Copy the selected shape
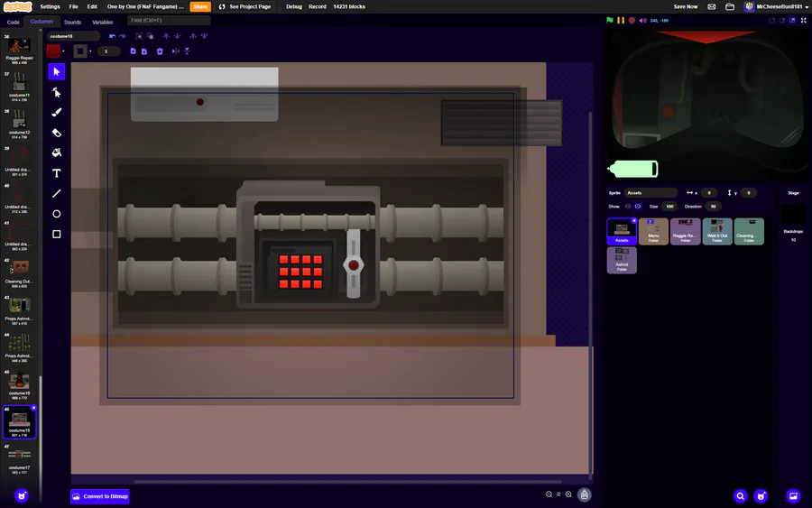Screen dimensions: 812x508 (x=134, y=51)
